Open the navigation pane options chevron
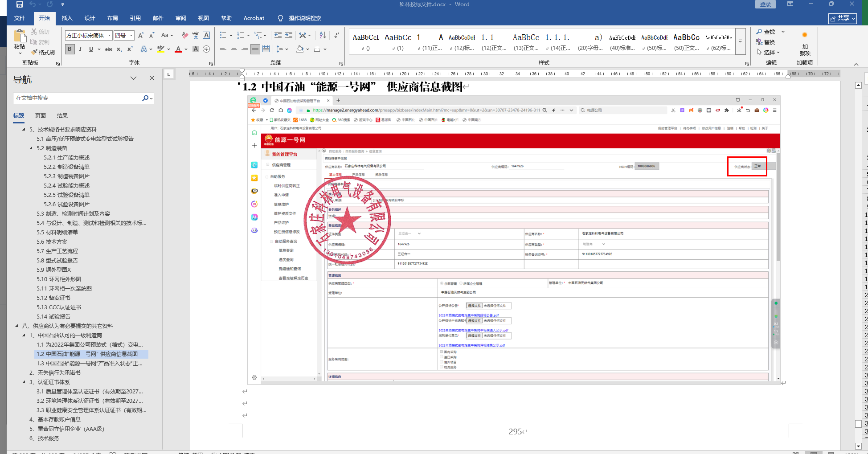 [133, 78]
